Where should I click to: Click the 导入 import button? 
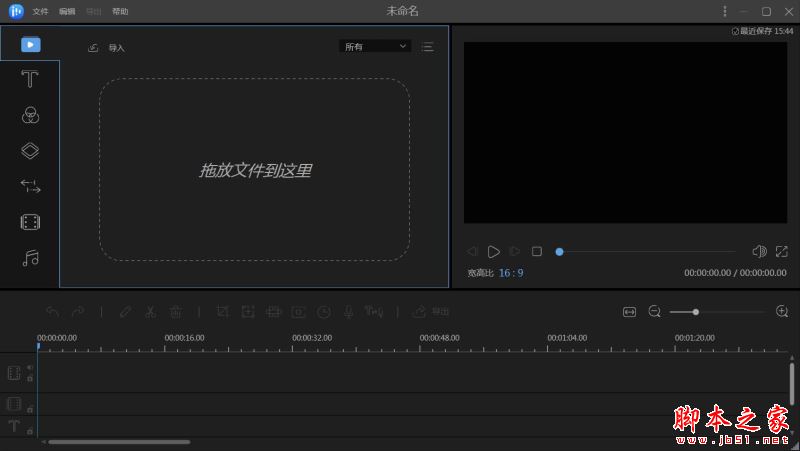[107, 47]
